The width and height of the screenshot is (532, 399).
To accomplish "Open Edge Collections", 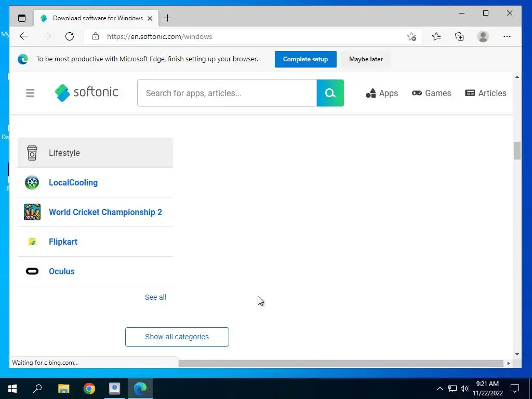I will (x=459, y=36).
